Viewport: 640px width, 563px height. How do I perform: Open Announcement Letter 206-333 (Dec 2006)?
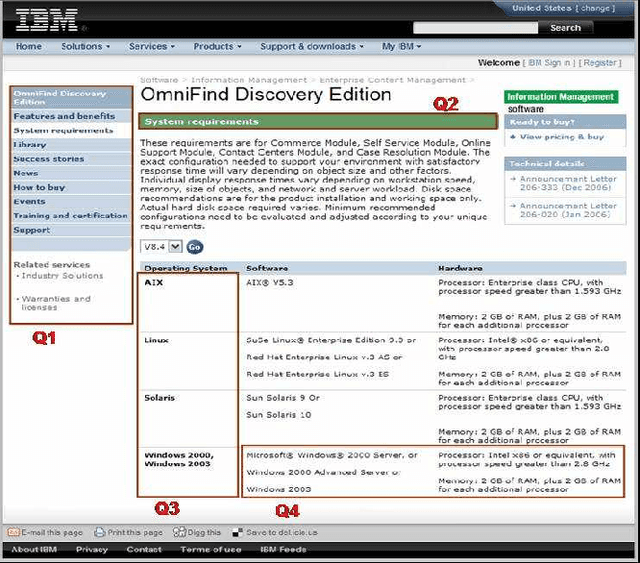pyautogui.click(x=568, y=183)
